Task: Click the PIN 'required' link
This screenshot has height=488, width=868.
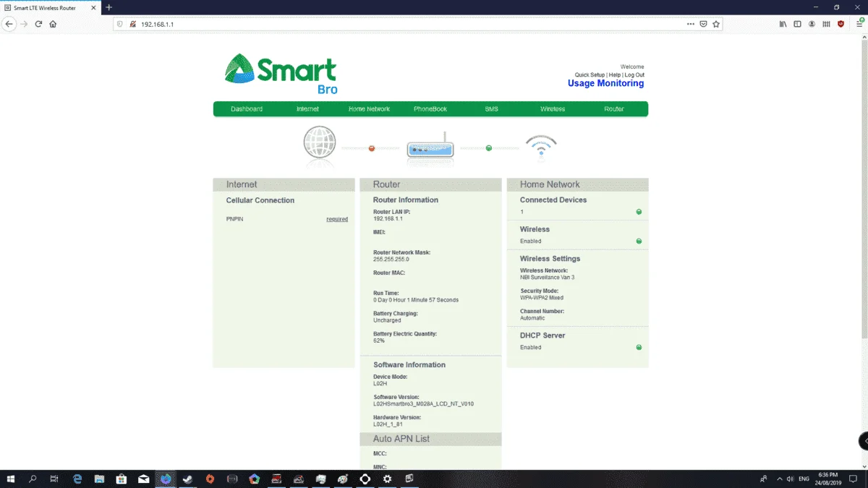Action: click(337, 219)
